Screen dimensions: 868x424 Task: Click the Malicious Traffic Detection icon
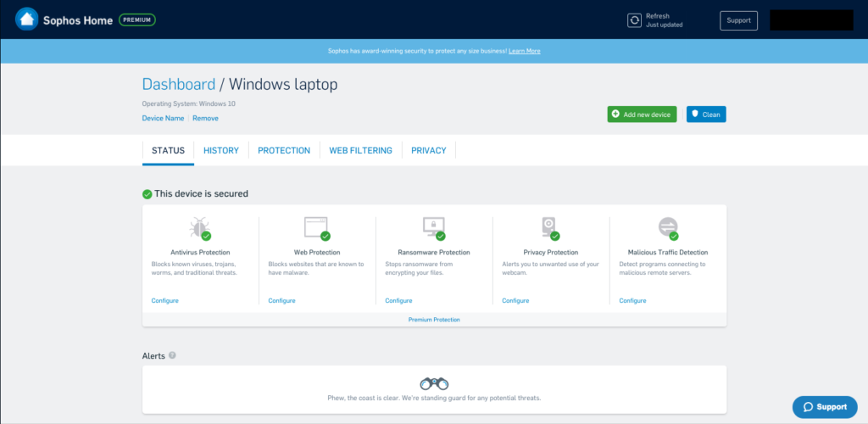point(668,227)
